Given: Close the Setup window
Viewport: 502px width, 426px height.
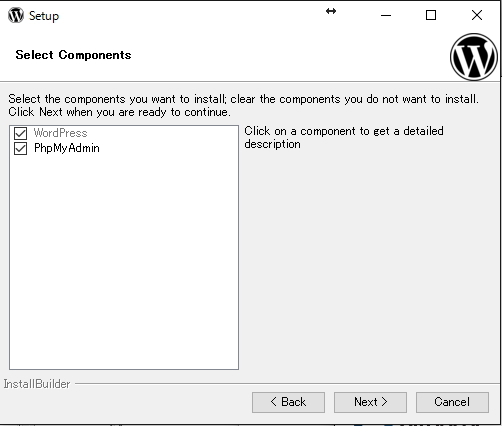Looking at the screenshot, I should (477, 15).
